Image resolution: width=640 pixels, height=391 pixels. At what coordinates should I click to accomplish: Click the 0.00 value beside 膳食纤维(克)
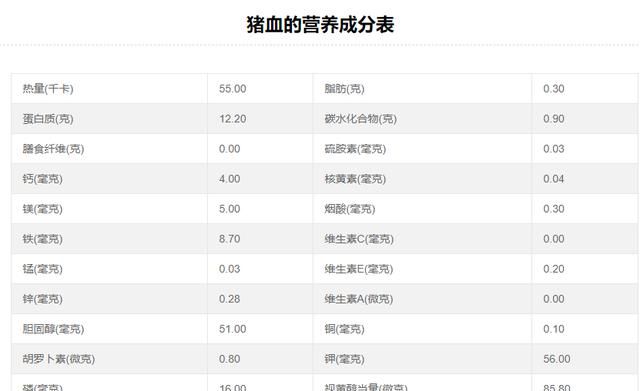(x=229, y=149)
